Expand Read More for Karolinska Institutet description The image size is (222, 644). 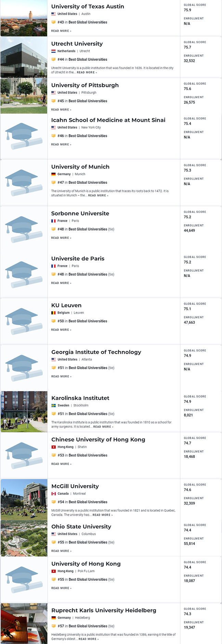[103, 427]
